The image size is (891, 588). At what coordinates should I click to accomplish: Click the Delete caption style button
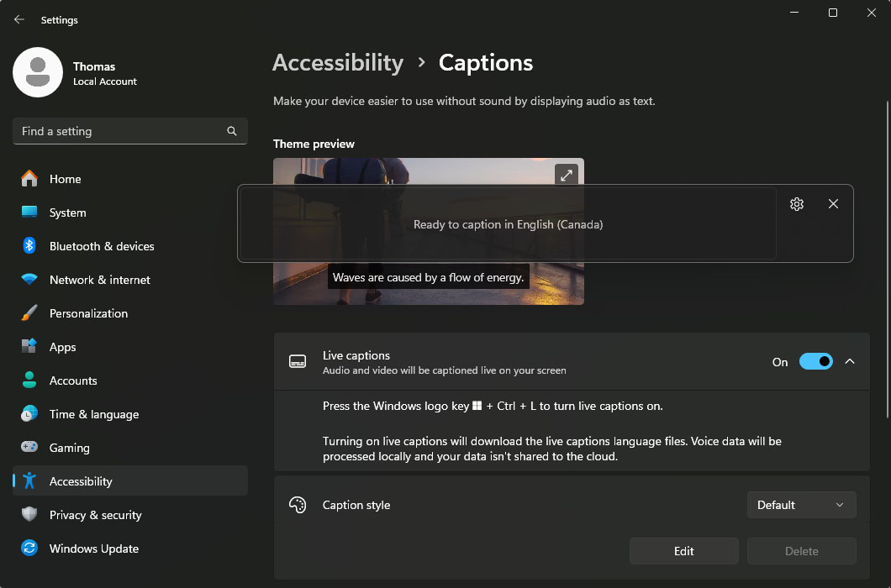coord(801,550)
